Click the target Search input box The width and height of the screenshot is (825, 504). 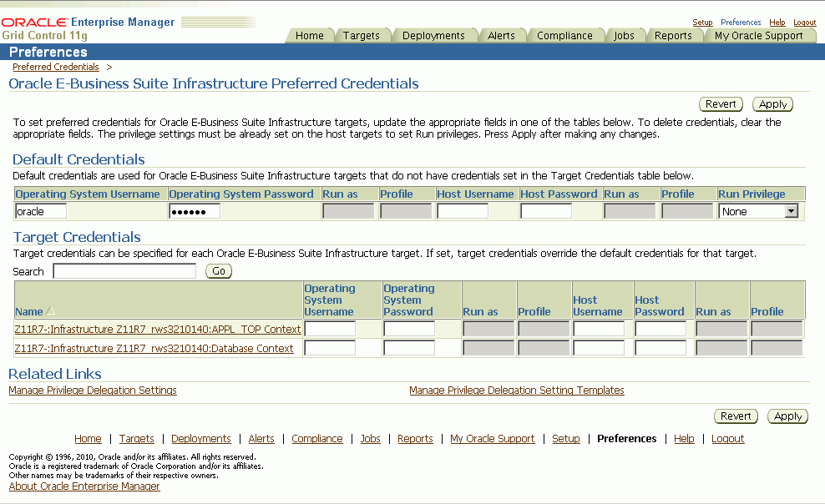coord(124,271)
